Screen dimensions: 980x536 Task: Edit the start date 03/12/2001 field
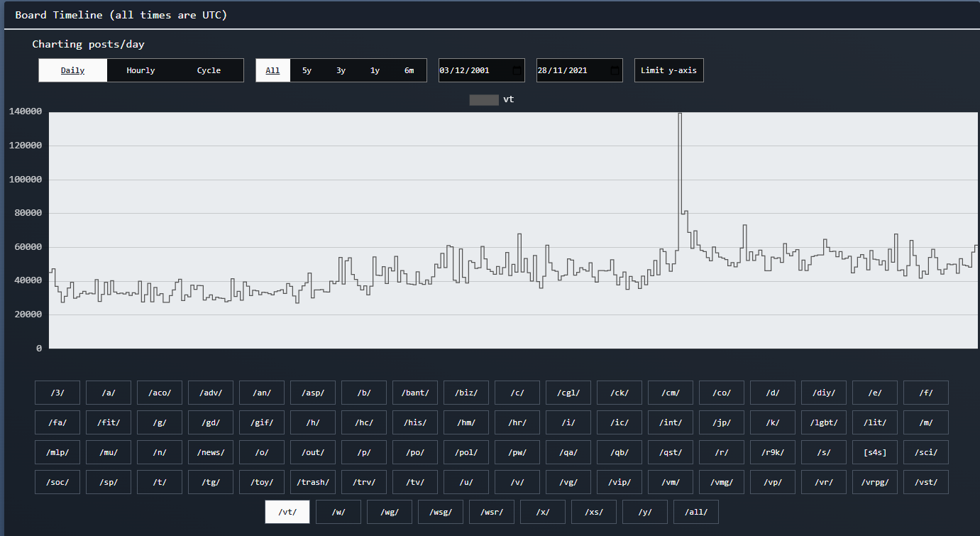click(x=482, y=70)
